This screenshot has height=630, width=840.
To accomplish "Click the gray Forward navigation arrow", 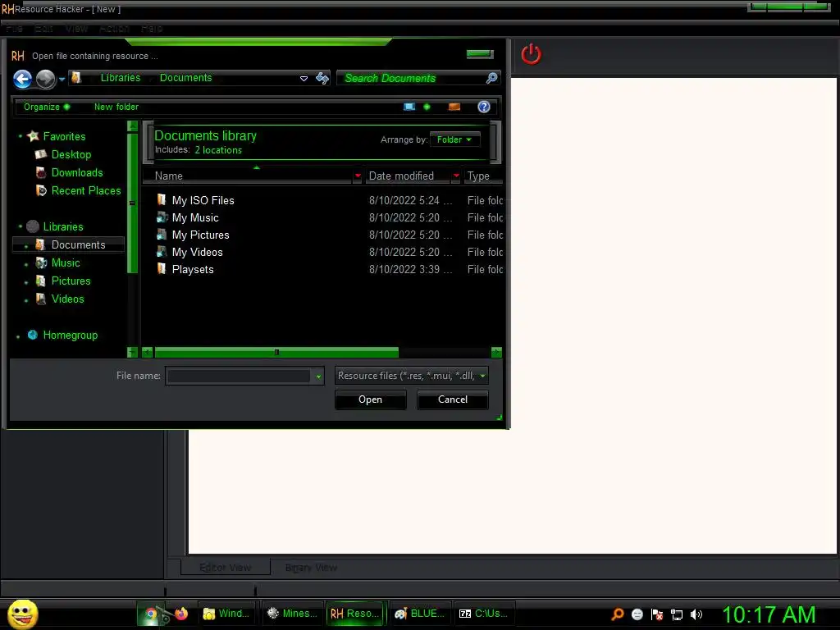I will (46, 80).
